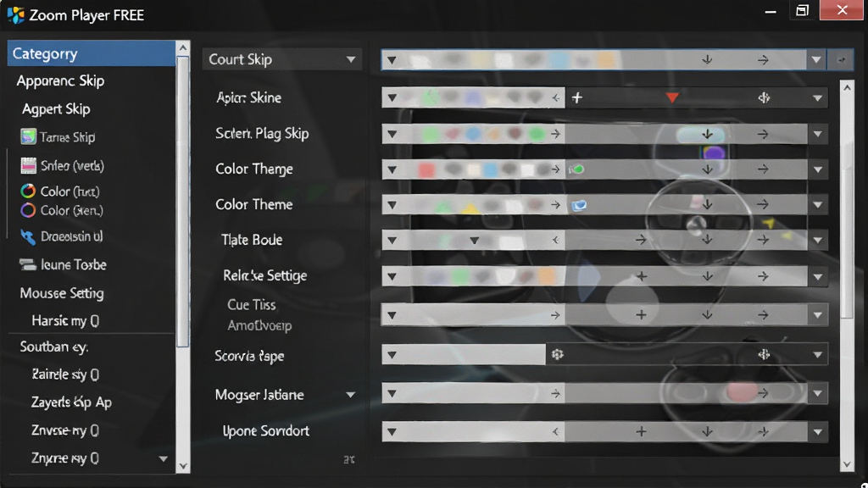Click the Scorvia tape input field
This screenshot has height=488, width=868.
point(464,354)
